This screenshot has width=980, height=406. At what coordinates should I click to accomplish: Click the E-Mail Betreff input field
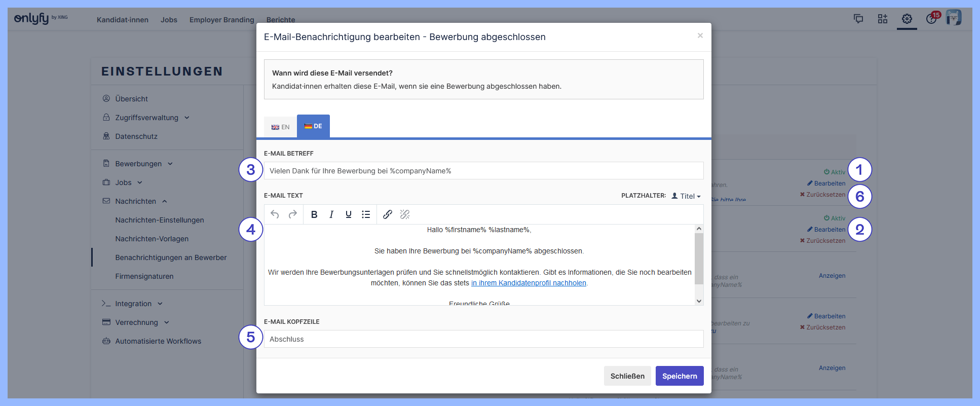(483, 171)
